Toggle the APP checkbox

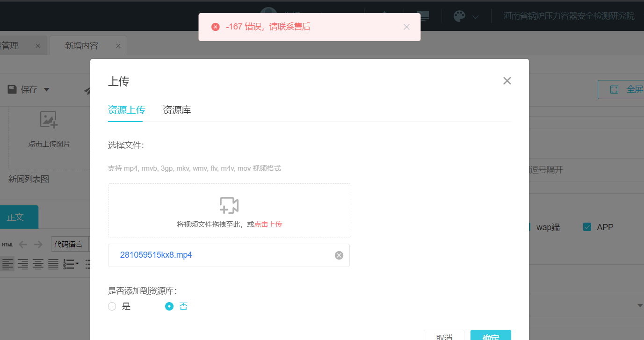tap(587, 227)
